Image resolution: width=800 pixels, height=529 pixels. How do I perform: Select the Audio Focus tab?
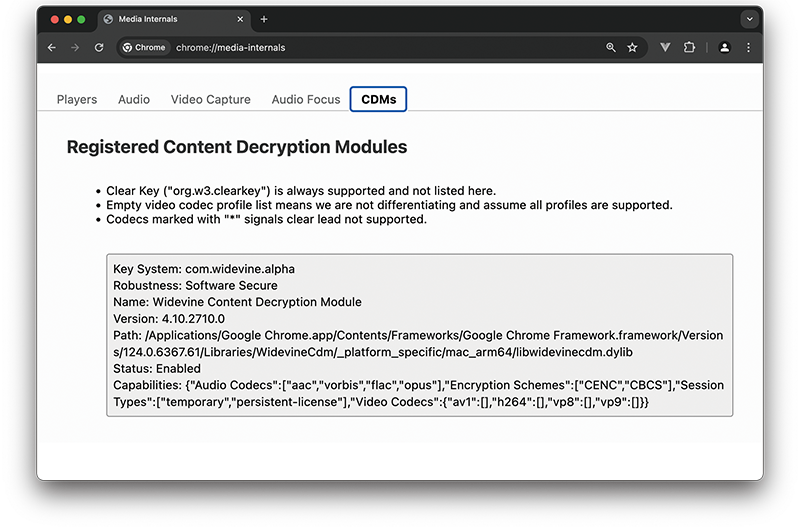click(306, 99)
